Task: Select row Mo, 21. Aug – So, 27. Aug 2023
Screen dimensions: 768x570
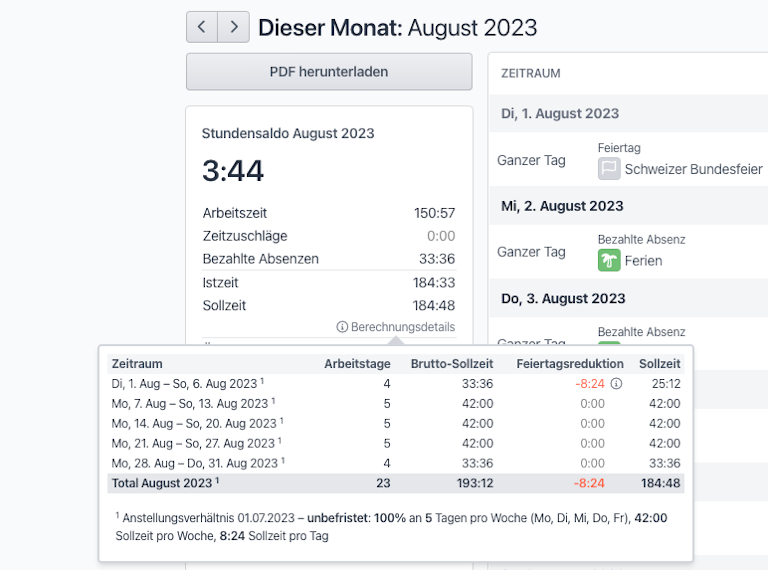Action: (x=396, y=443)
